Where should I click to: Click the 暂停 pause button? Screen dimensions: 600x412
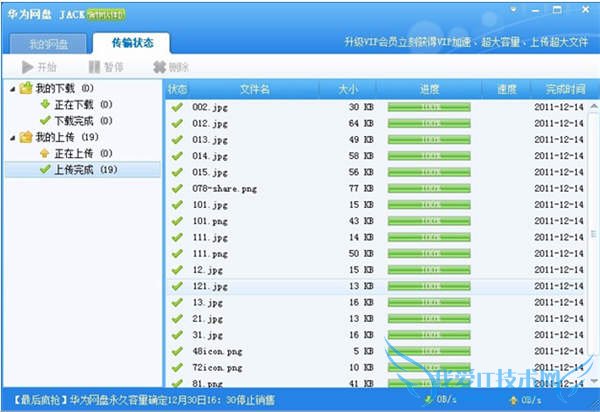106,67
